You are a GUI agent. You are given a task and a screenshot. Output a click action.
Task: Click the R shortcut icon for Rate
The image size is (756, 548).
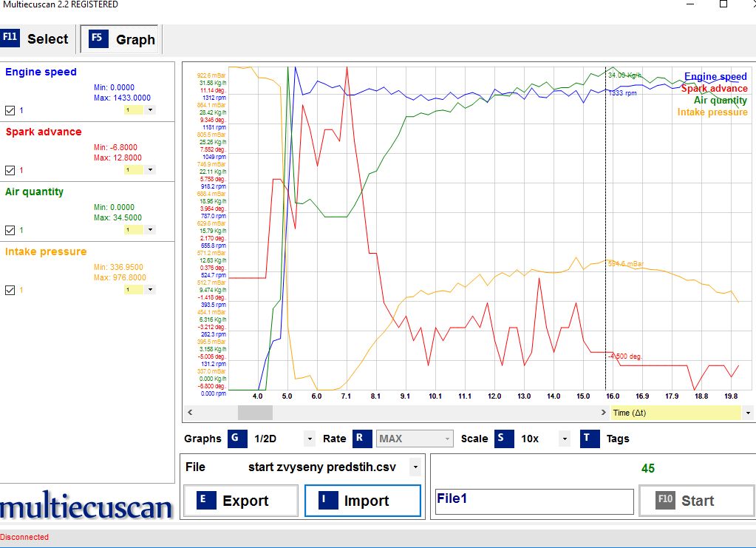point(362,438)
